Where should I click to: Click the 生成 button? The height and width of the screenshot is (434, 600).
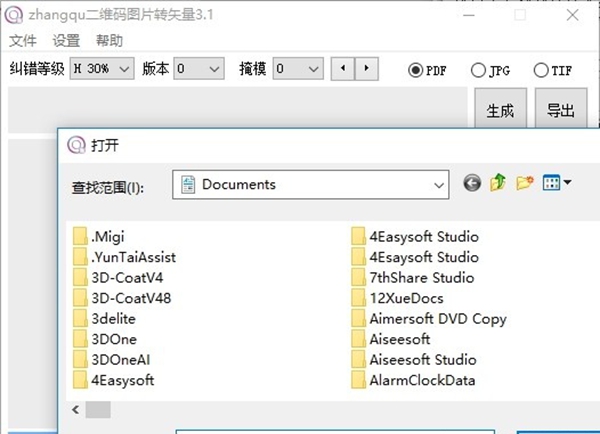[501, 109]
